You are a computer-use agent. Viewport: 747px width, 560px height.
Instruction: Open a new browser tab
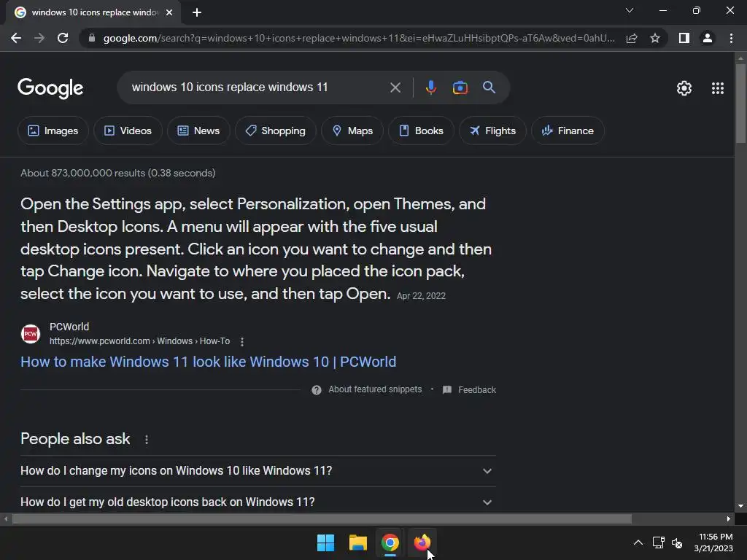point(197,12)
